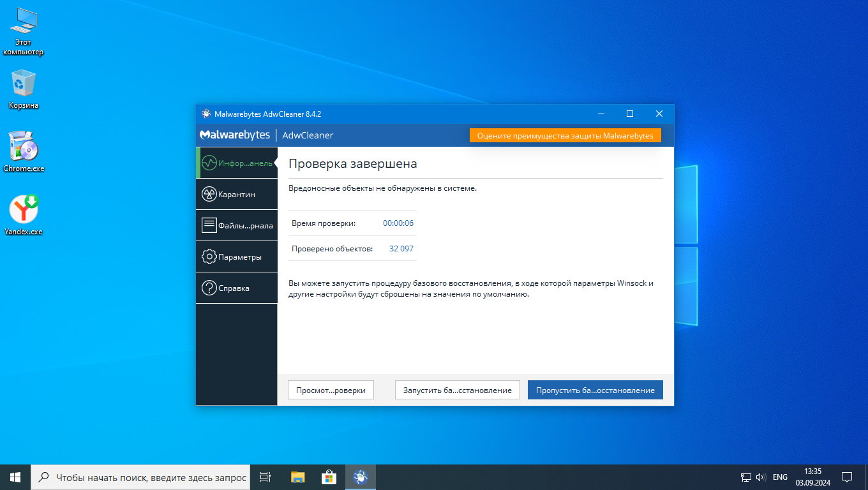
Task: Click the AdwCleaner text in the header
Action: [x=308, y=135]
